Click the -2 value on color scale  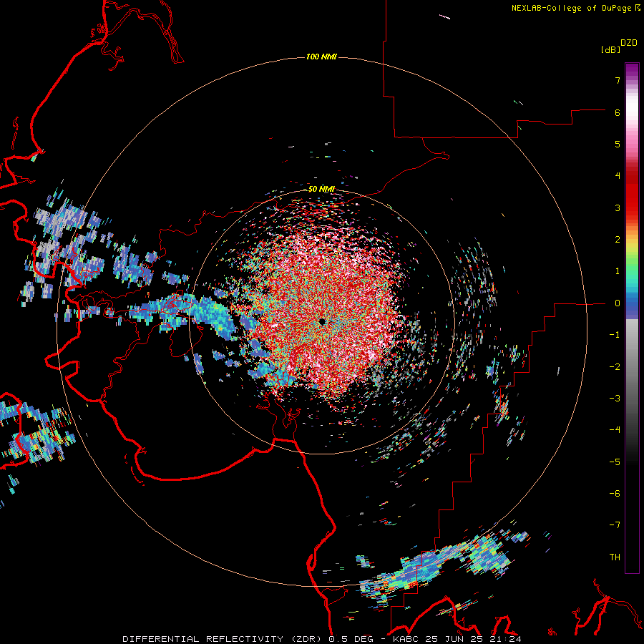tap(615, 367)
